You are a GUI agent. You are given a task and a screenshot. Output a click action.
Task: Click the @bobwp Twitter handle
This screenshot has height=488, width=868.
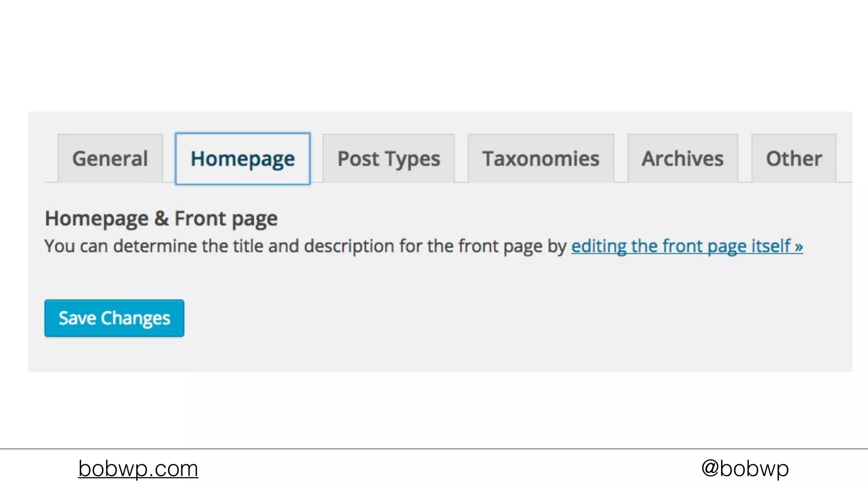[x=745, y=469]
